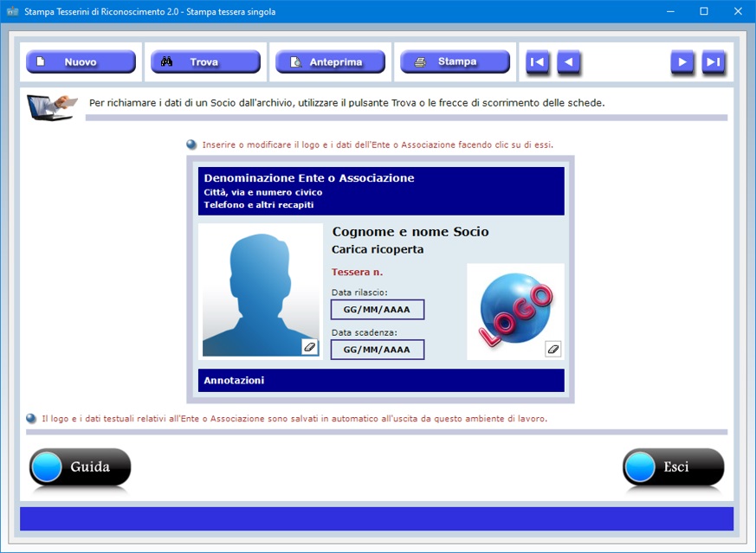Go to the previous record arrow
756x553 pixels.
click(568, 61)
